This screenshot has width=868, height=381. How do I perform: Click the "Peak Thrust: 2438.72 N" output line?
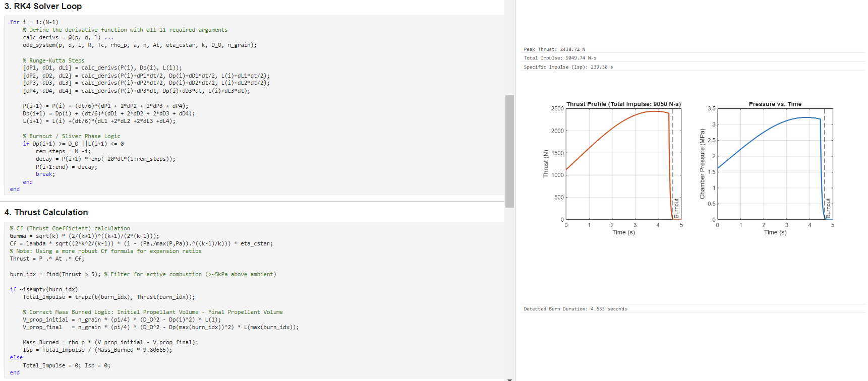pos(555,49)
